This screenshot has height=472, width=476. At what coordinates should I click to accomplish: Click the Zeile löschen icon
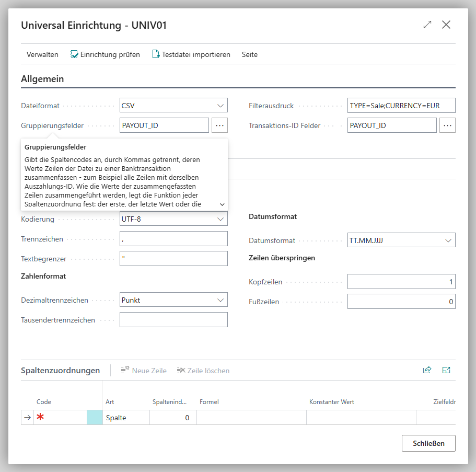[181, 370]
